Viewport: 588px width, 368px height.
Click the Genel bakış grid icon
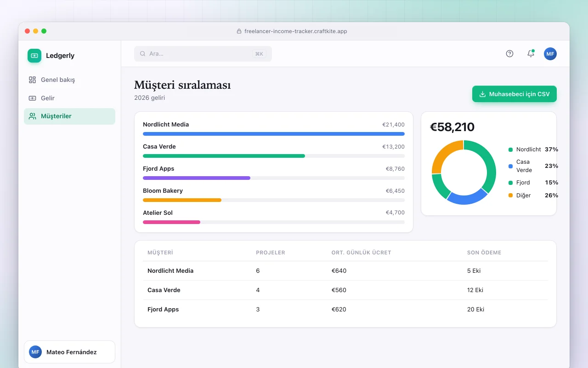32,80
